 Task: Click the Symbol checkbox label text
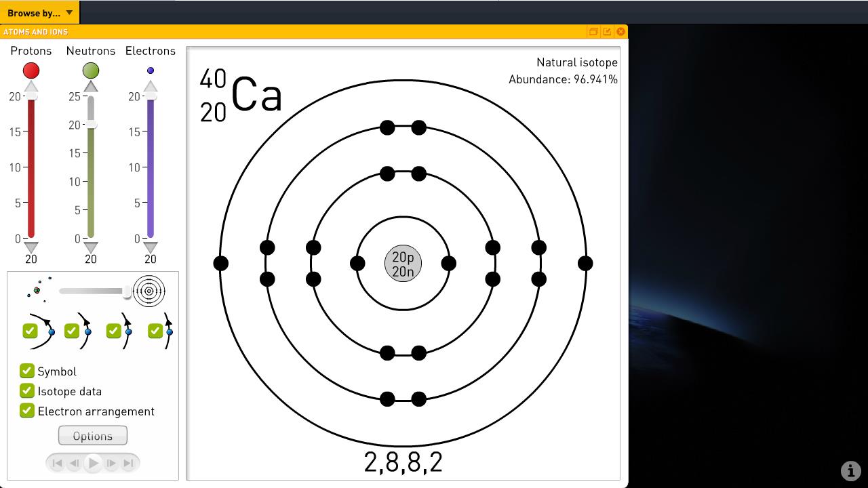coord(57,371)
